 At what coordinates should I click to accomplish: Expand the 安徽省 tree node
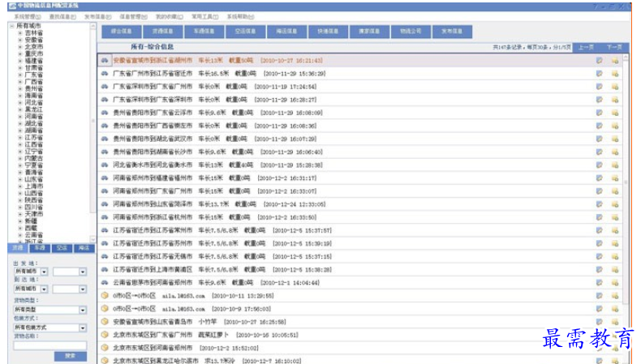tap(19, 40)
